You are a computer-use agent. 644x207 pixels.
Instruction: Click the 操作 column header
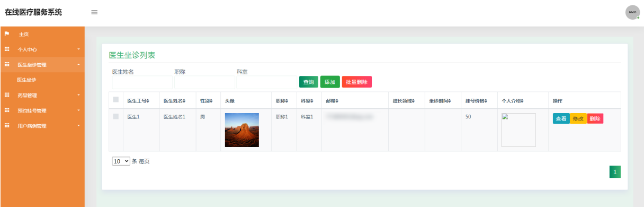click(558, 101)
